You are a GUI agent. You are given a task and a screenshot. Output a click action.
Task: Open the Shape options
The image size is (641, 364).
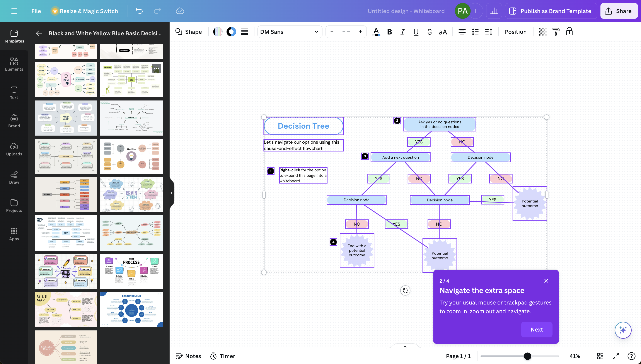(x=189, y=32)
